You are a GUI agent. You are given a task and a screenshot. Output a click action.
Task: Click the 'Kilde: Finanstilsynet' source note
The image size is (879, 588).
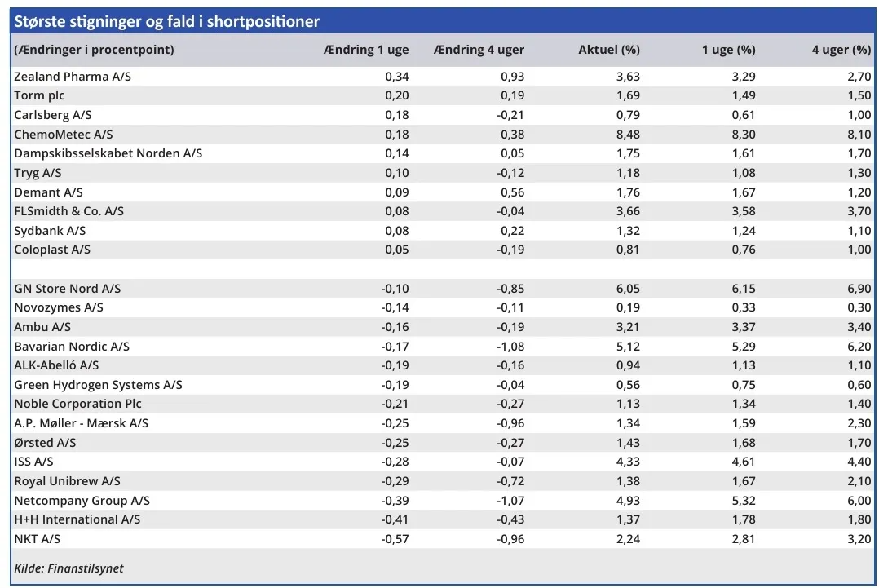pos(68,568)
